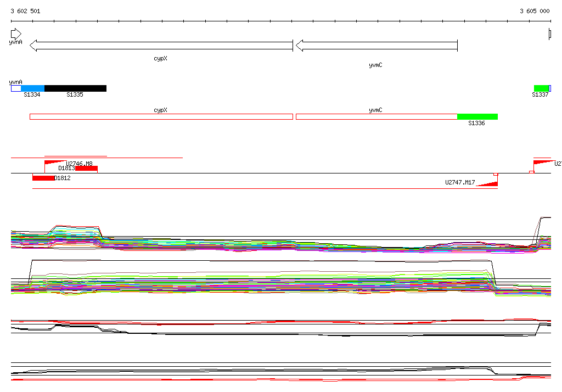Select the red-outlined cypX box
Screen dimensions: 562x392
pos(161,116)
